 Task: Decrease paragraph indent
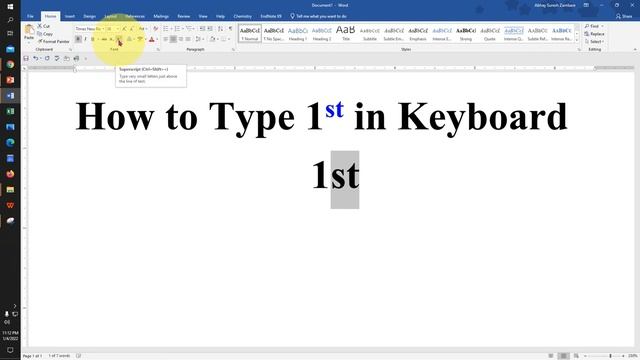click(202, 29)
